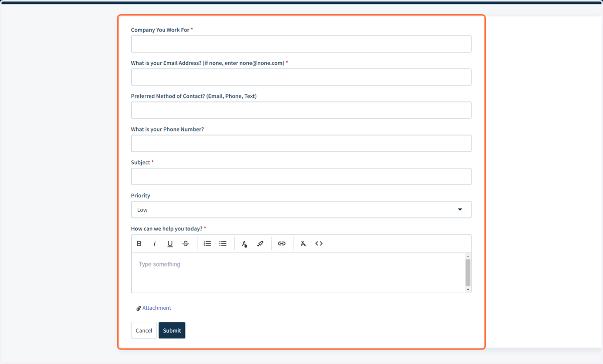Click the paperclip attachment icon
Image resolution: width=603 pixels, height=364 pixels.
[139, 308]
